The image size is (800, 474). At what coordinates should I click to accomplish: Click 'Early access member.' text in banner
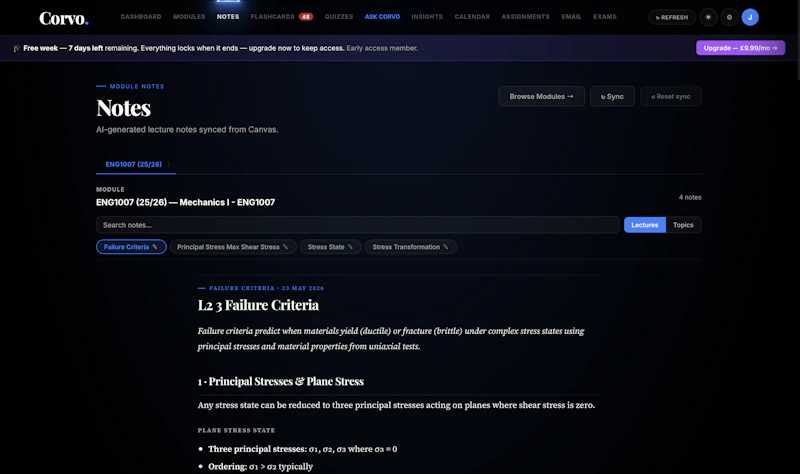coord(382,48)
